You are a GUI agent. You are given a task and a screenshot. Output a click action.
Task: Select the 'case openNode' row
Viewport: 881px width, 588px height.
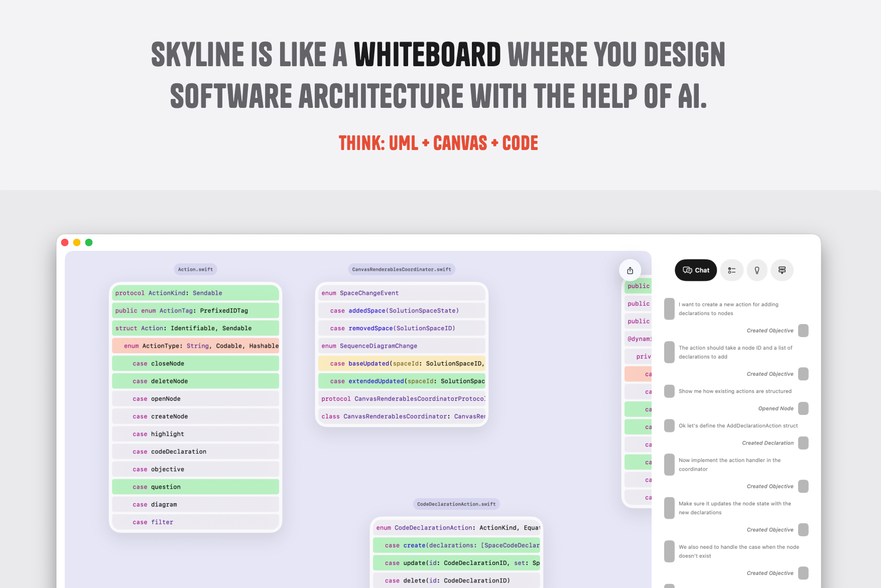(195, 399)
